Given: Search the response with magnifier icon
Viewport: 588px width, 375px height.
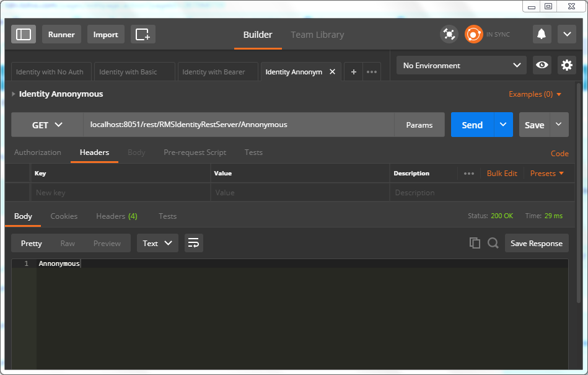Looking at the screenshot, I should coord(493,243).
